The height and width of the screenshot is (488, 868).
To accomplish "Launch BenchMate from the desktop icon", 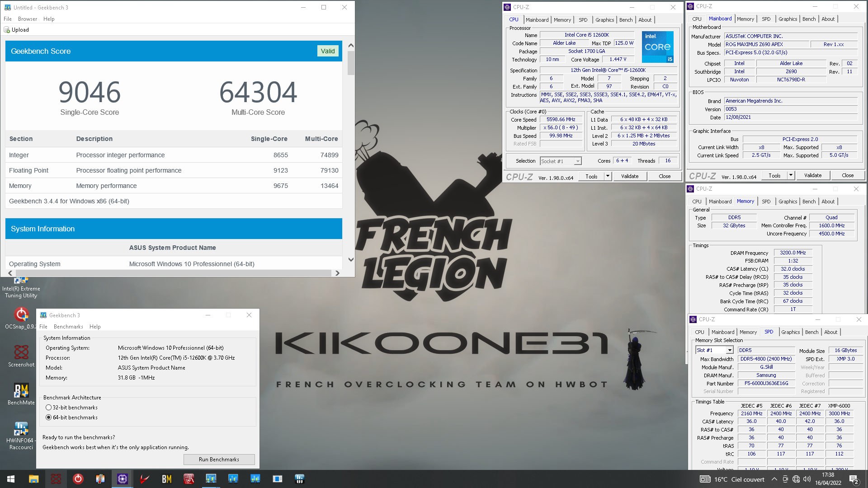I will (x=21, y=394).
